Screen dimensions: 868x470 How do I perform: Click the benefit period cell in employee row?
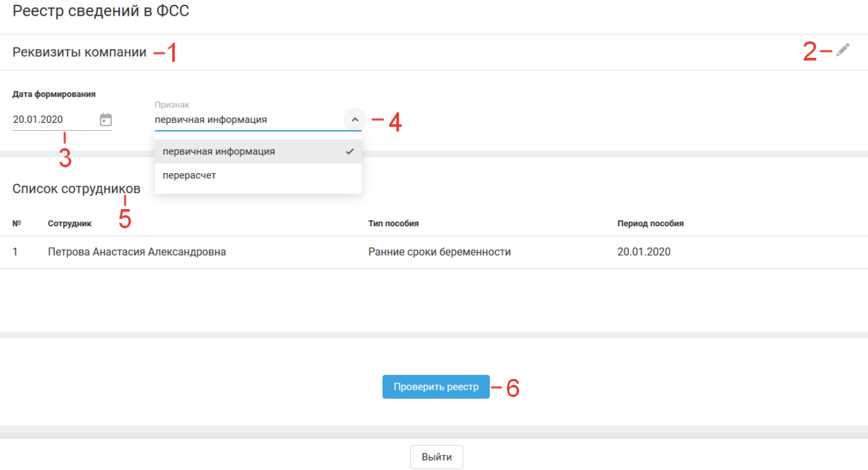pyautogui.click(x=644, y=252)
